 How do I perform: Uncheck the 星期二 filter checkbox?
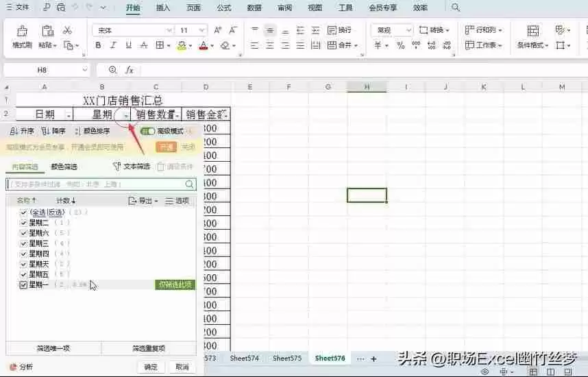(x=23, y=223)
